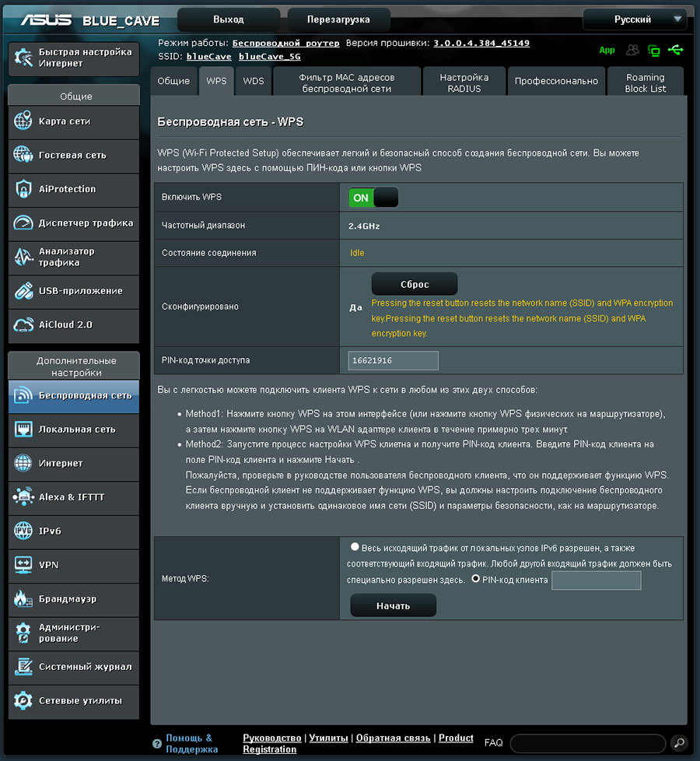Open the Alexa & IFTTT icon
700x761 pixels.
(23, 497)
